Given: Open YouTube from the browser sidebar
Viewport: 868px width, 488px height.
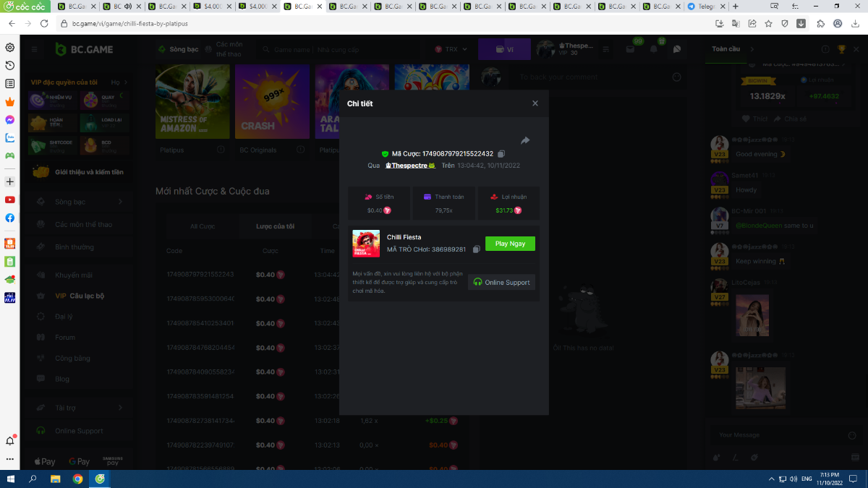Looking at the screenshot, I should point(10,200).
